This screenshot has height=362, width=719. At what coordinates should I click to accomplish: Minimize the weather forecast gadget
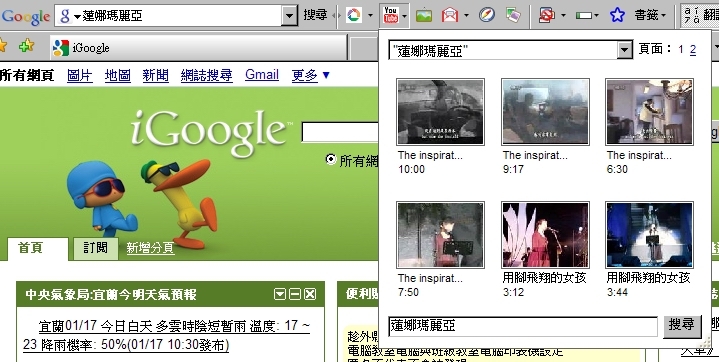[295, 294]
